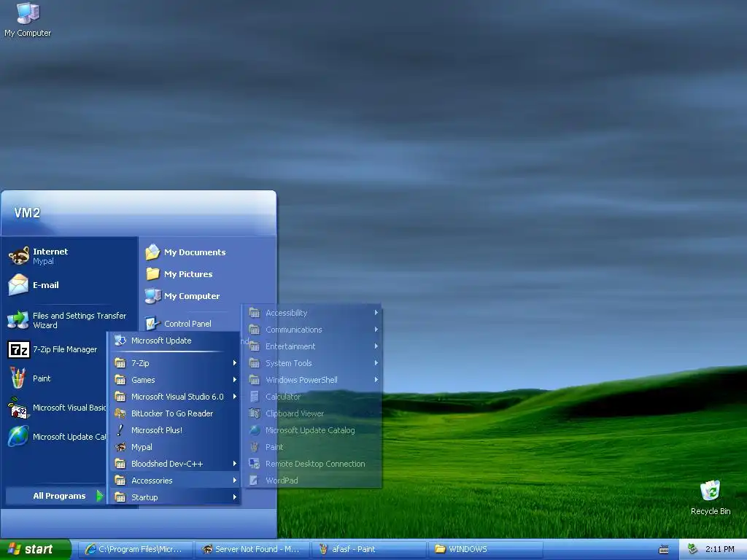
Task: Click the WordPad icon in Accessories
Action: pos(254,480)
